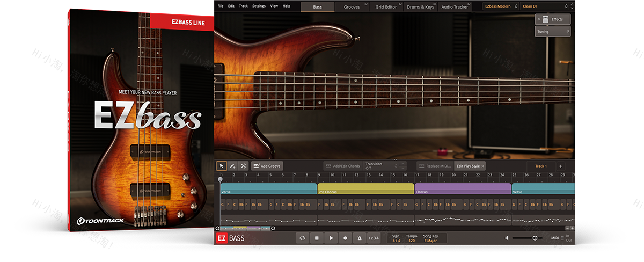Image resolution: width=644 pixels, height=262 pixels.
Task: Detach the Grooves tab with its pop-out icon
Action: pyautogui.click(x=365, y=4)
